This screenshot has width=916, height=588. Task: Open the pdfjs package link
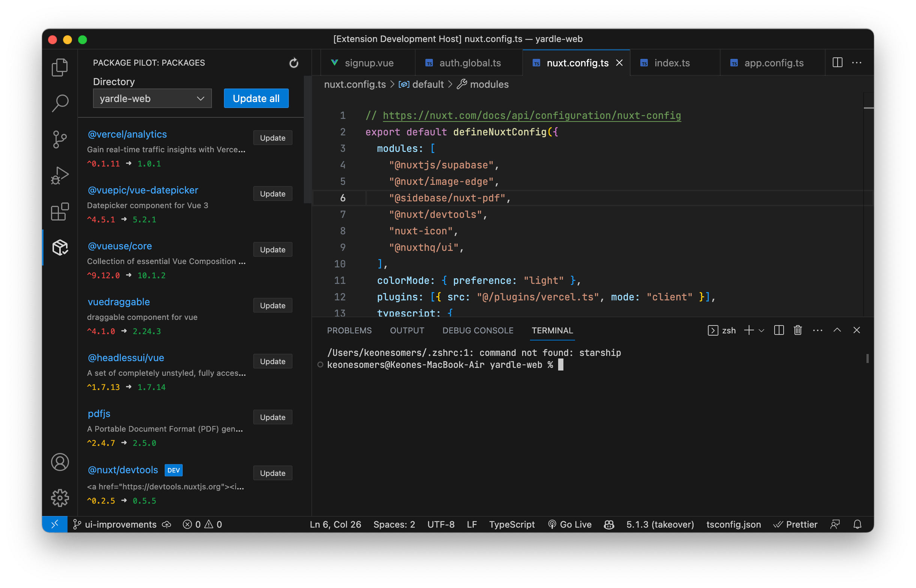click(99, 414)
